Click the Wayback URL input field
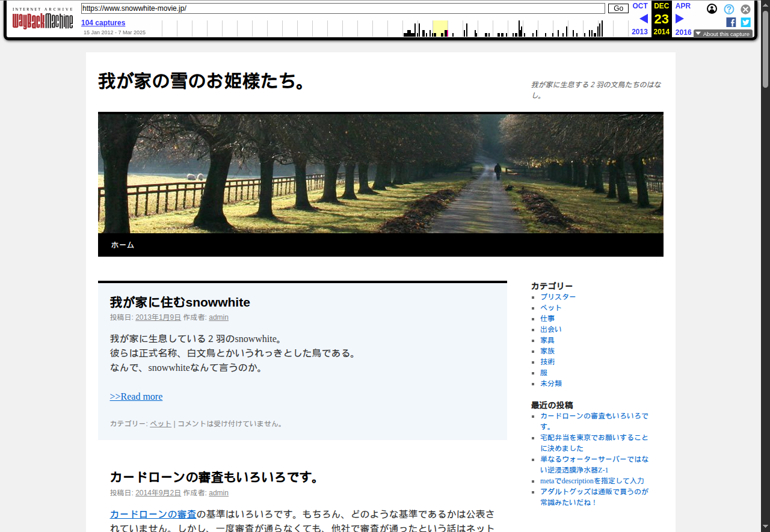Viewport: 770px width, 532px height. pos(343,8)
